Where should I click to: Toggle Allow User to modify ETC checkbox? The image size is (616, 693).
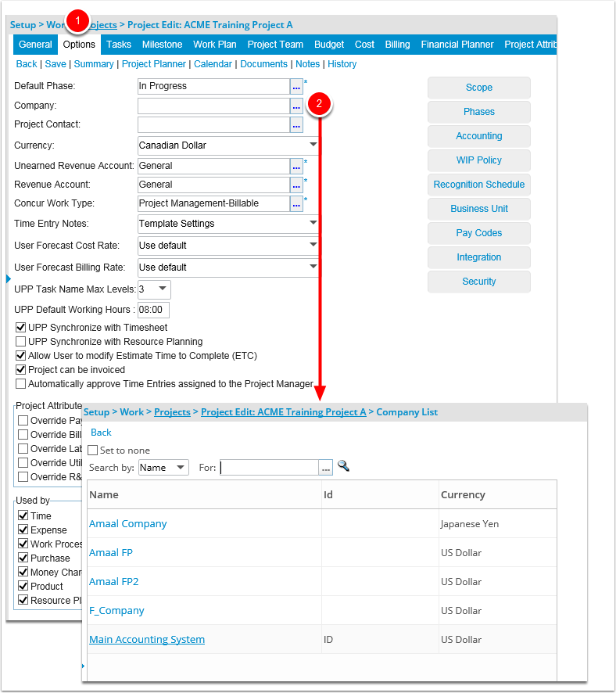(x=20, y=356)
